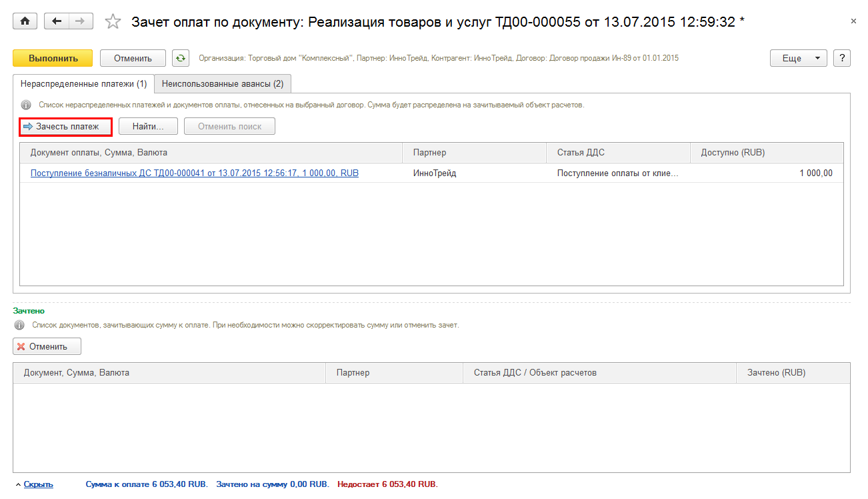This screenshot has height=499, width=868.
Task: Click the Найти... button
Action: (x=148, y=126)
